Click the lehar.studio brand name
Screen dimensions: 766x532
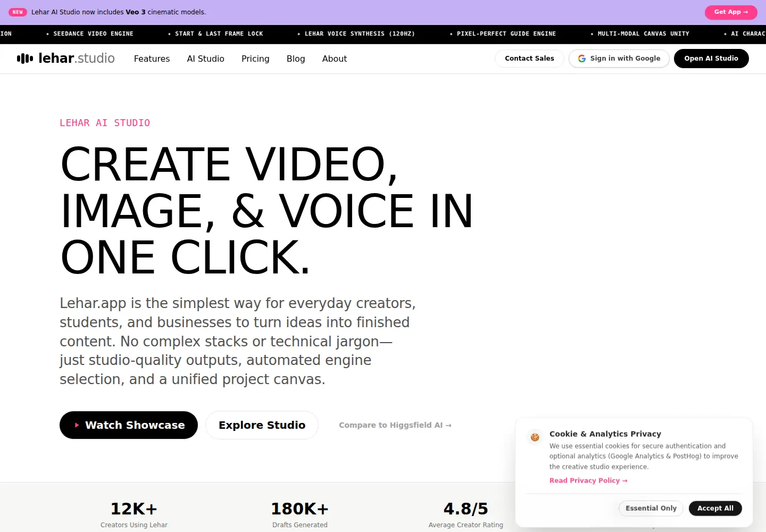coord(77,58)
